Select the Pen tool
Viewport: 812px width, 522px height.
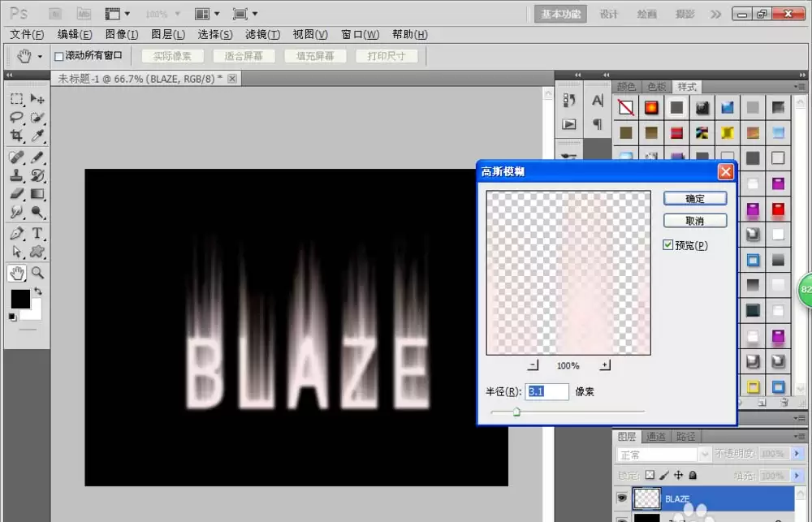tap(16, 233)
